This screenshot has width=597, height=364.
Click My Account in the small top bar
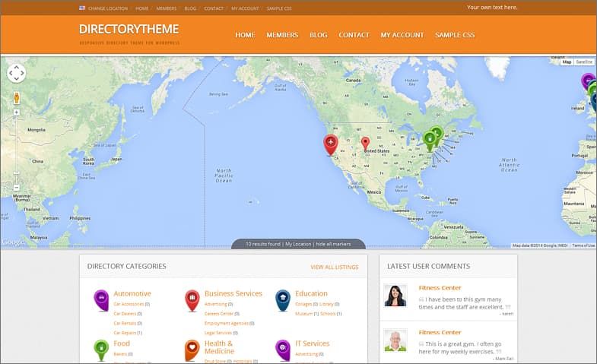pos(245,8)
